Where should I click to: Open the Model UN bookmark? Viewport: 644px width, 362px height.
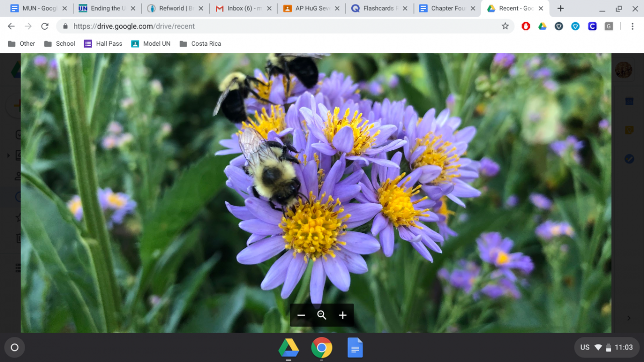tap(151, 44)
